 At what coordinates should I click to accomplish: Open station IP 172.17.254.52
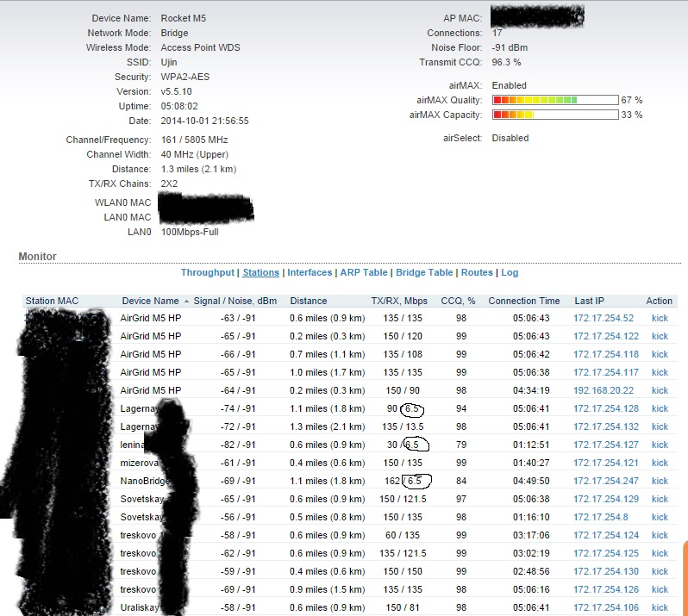point(604,318)
